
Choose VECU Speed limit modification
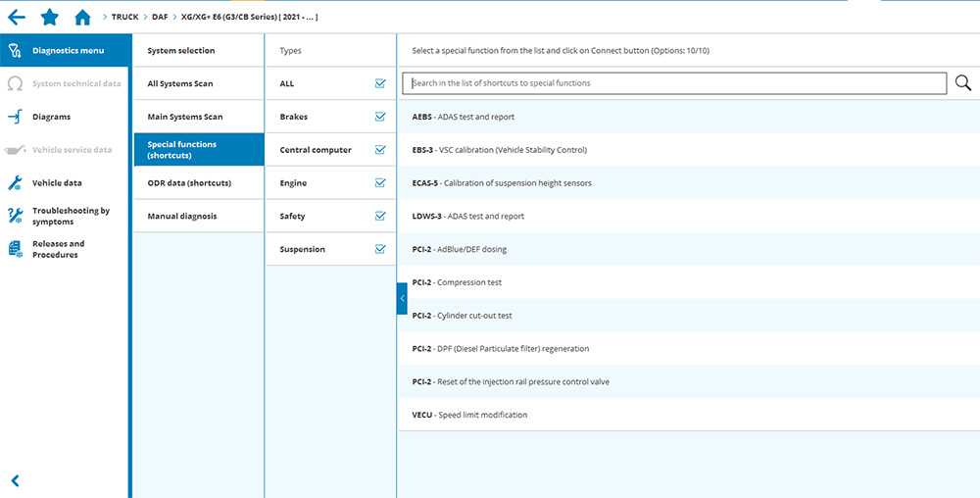pos(469,415)
